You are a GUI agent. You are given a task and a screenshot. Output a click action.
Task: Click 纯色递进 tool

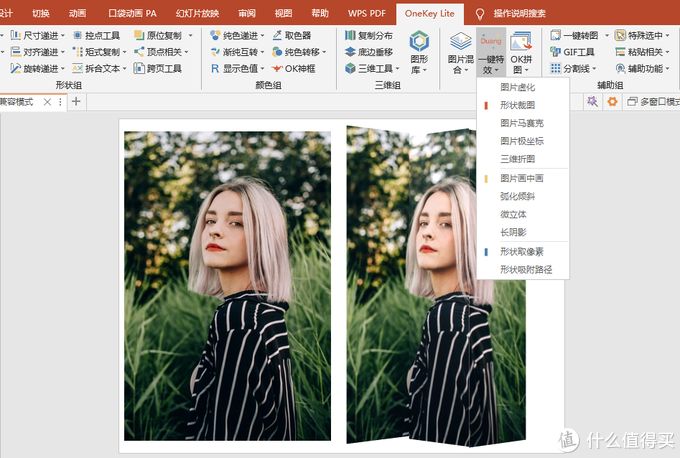coord(237,35)
